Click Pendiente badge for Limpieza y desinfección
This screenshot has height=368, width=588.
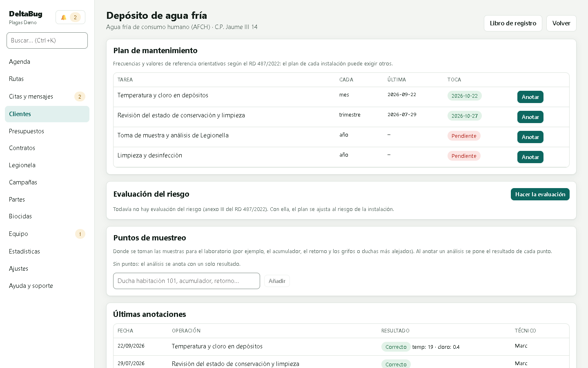[x=464, y=156]
